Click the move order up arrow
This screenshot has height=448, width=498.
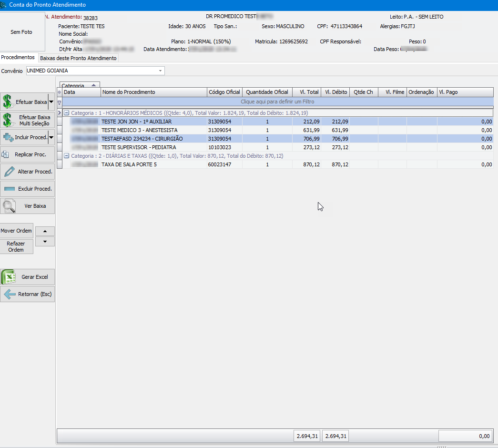click(x=45, y=231)
